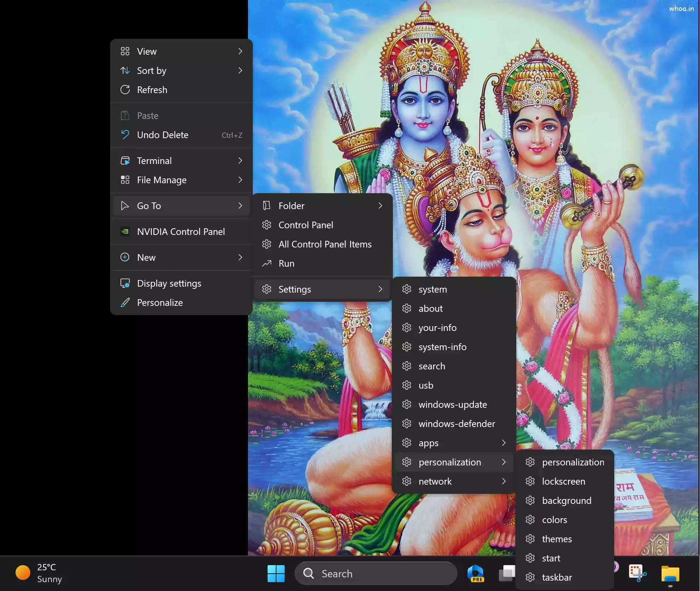The height and width of the screenshot is (591, 700).
Task: Launch File Explorer from the taskbar
Action: click(x=670, y=574)
